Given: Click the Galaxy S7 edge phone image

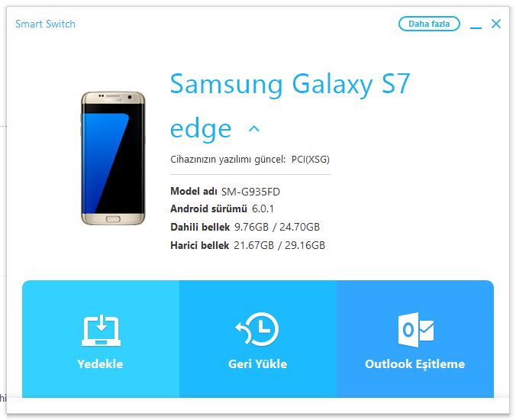Looking at the screenshot, I should point(113,158).
